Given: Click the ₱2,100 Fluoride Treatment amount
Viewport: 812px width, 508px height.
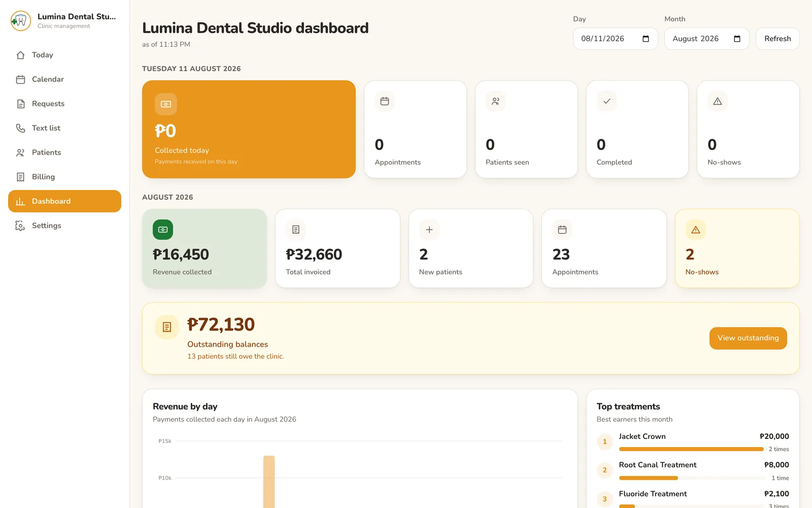Looking at the screenshot, I should tap(776, 494).
